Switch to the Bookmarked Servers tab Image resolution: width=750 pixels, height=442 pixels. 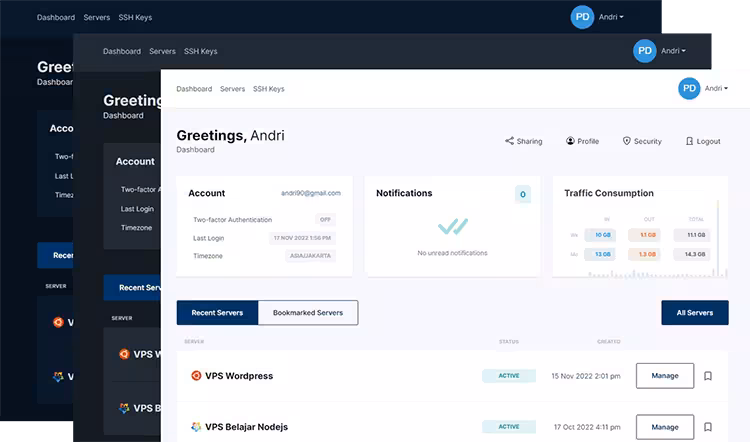[x=308, y=313]
